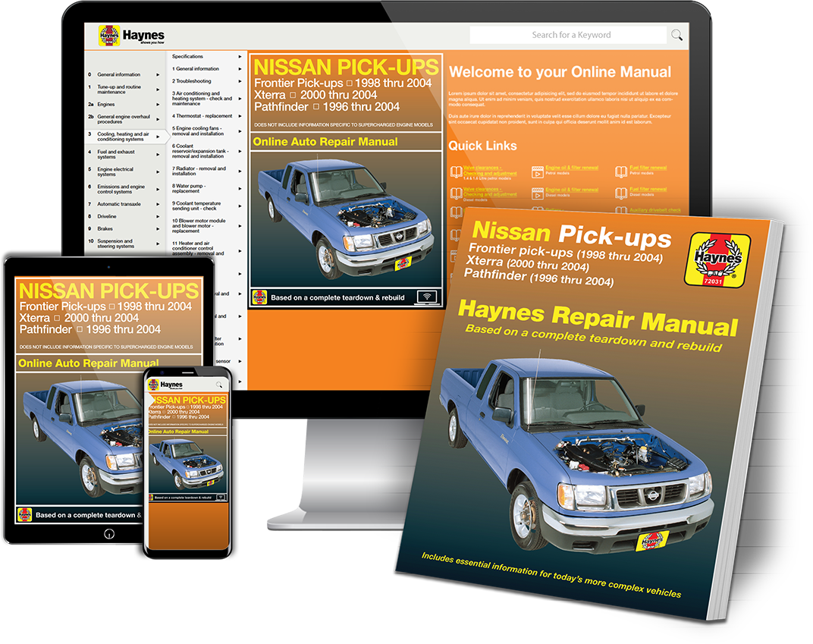Viewport: 813px width, 644px height.
Task: Click the video icon for petrol Engine oil renewal
Action: click(x=538, y=172)
